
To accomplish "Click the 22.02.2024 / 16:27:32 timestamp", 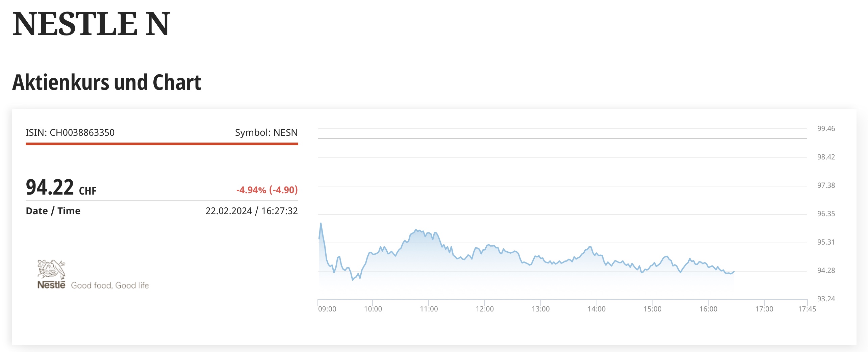I will click(251, 211).
